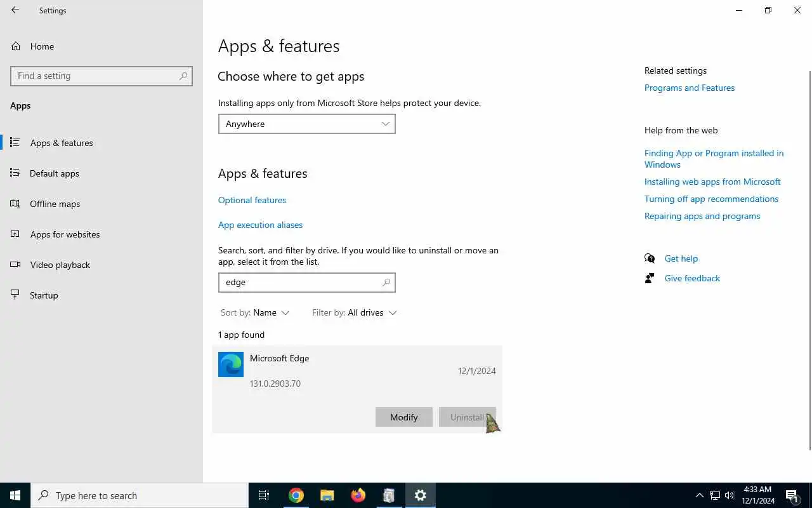This screenshot has width=812, height=508.
Task: Click the app list search box containing edge
Action: coord(307,282)
